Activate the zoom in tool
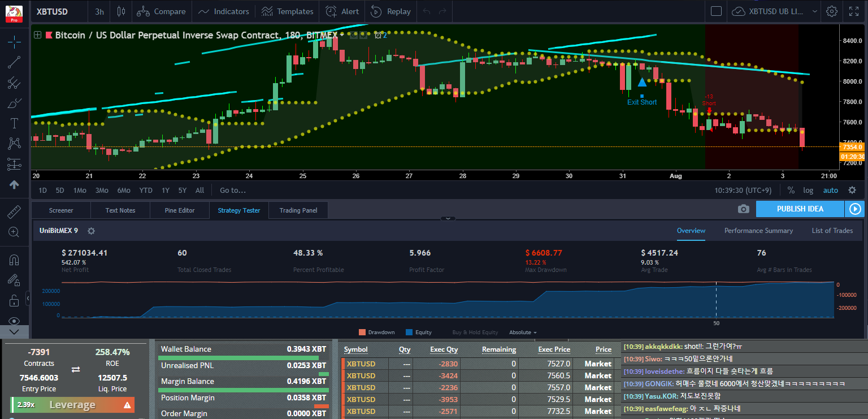 14,232
